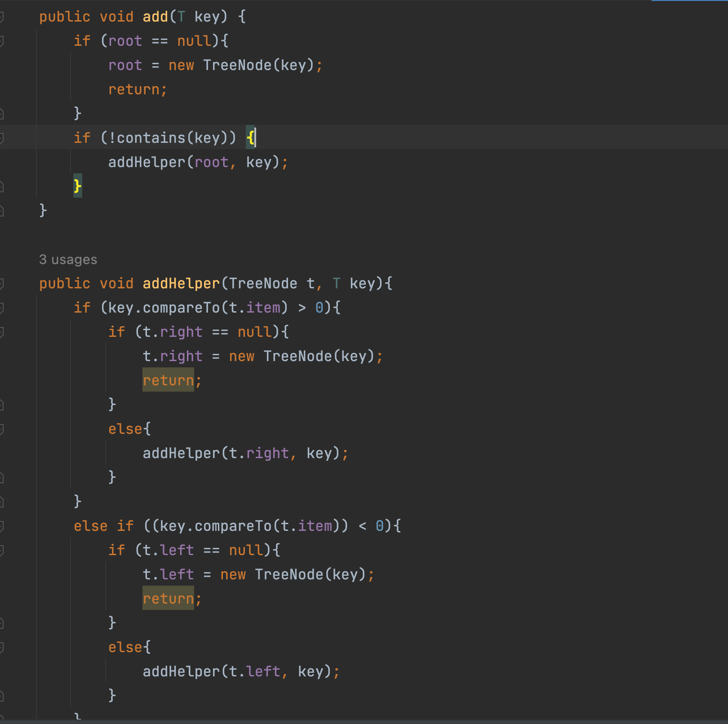Click the contains call in the if condition

pos(151,137)
